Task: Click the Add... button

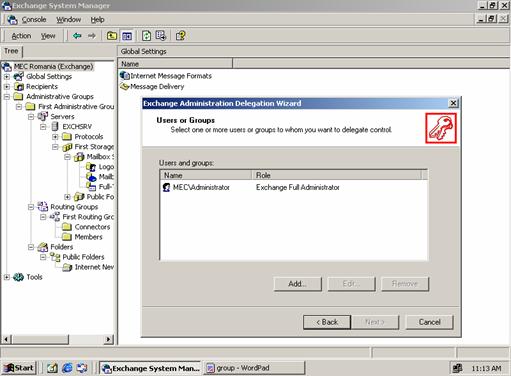Action: point(298,284)
